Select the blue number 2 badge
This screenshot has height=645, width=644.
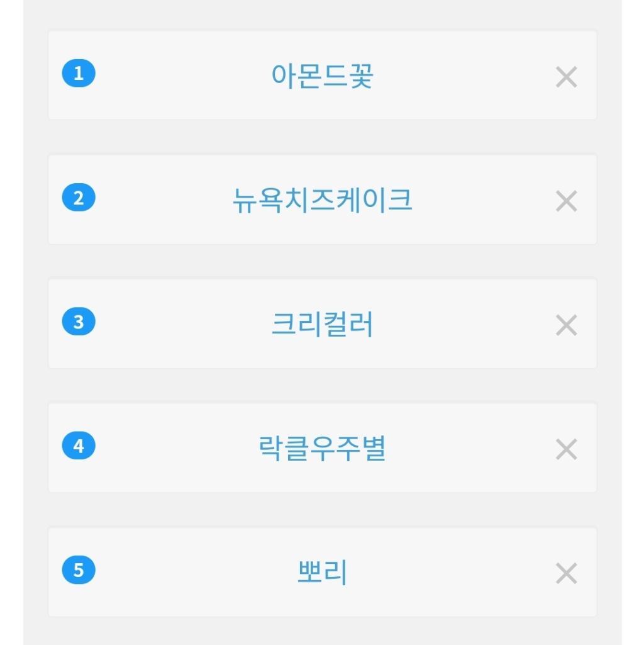79,198
